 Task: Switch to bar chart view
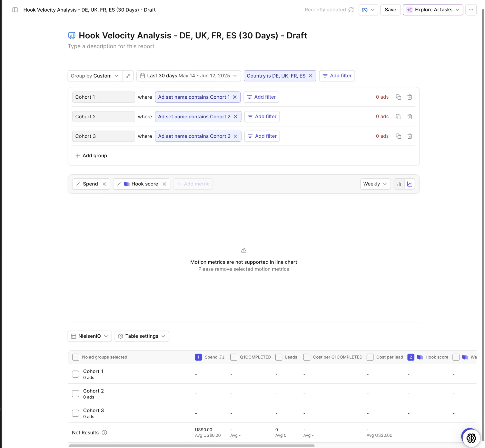tap(399, 184)
